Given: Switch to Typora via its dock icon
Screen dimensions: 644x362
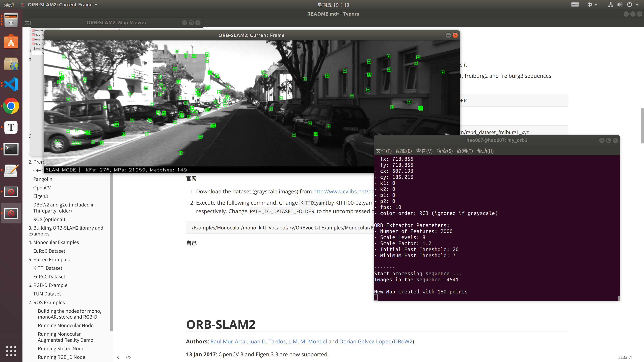Looking at the screenshot, I should coord(11,127).
